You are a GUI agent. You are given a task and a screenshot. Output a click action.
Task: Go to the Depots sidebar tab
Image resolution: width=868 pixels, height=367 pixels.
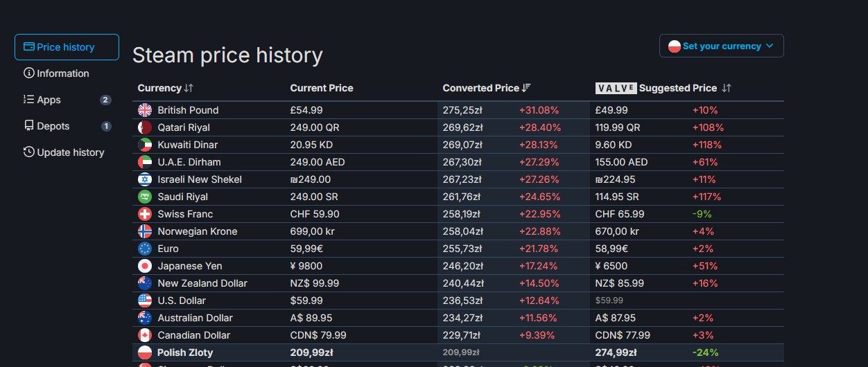(x=67, y=126)
